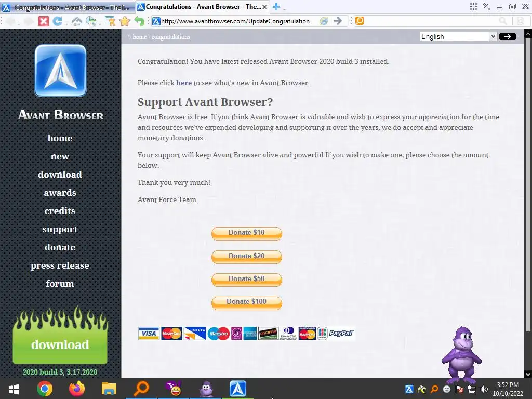Click the Donate $10 button
532x399 pixels.
[247, 233]
